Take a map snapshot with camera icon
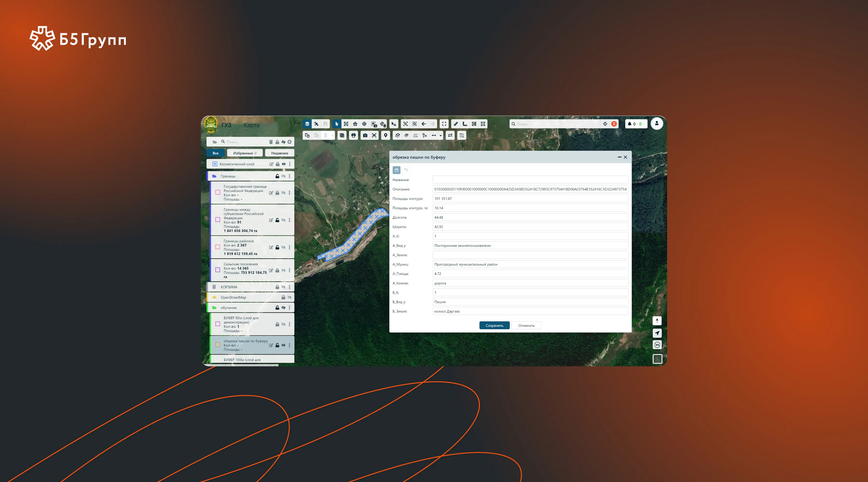868x482 pixels. pyautogui.click(x=365, y=135)
